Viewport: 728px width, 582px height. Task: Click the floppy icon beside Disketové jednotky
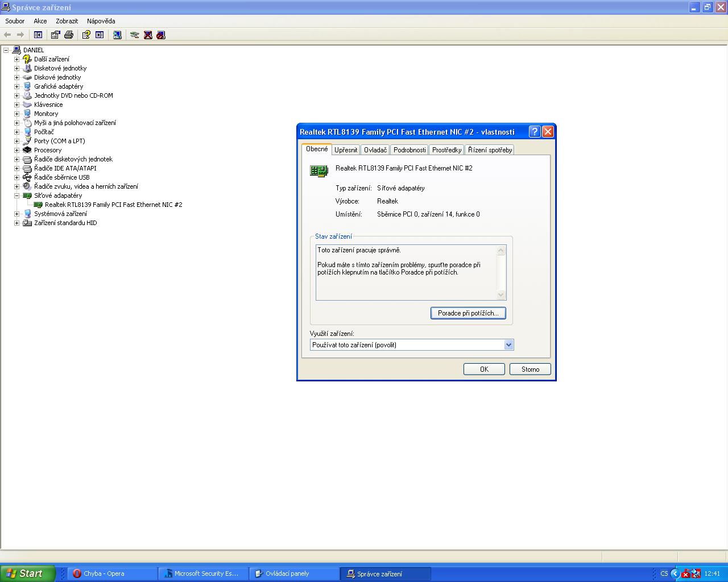click(x=27, y=68)
